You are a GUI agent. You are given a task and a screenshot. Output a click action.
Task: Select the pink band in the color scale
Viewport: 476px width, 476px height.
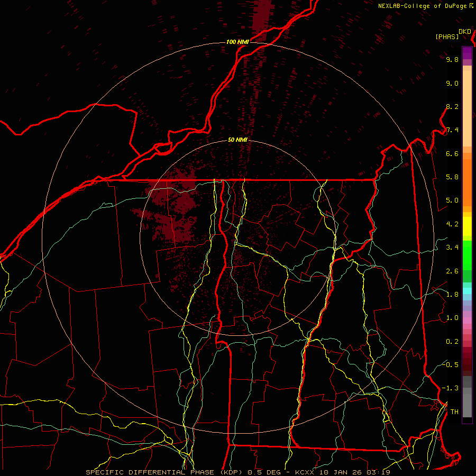click(467, 321)
